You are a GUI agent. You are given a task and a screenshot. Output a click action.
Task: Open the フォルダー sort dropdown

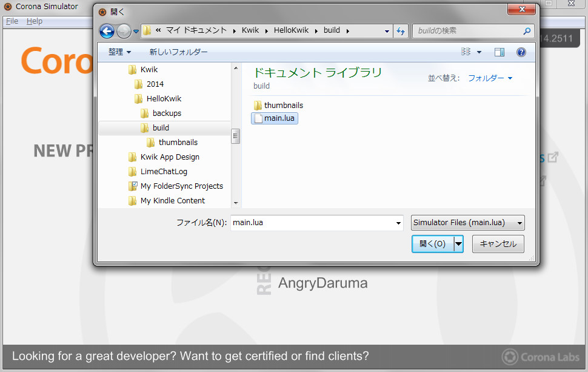coord(490,78)
